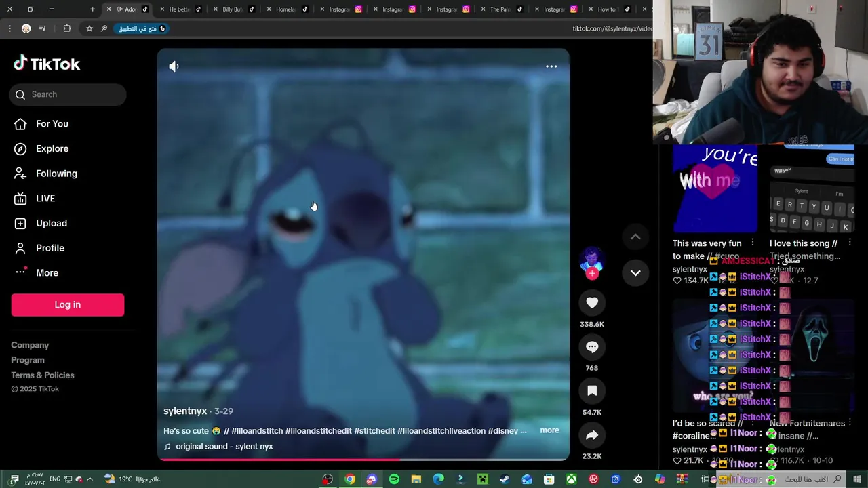Click the #disney hashtag
Screen dimensions: 868x488
point(504,431)
